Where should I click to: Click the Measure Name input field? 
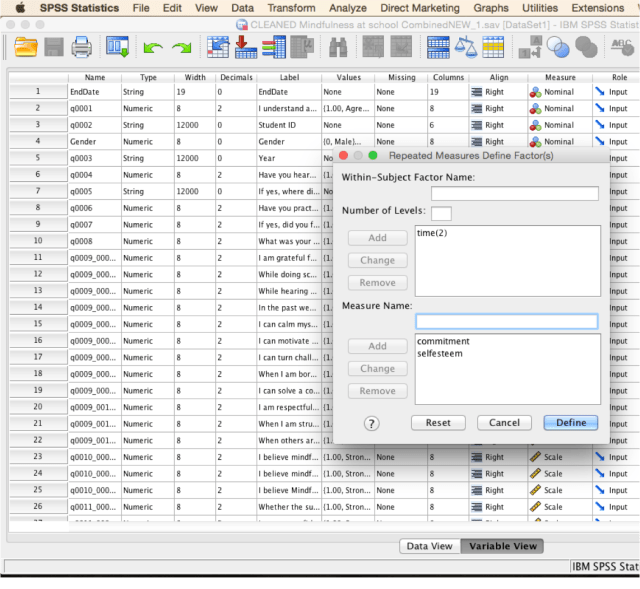tap(507, 322)
